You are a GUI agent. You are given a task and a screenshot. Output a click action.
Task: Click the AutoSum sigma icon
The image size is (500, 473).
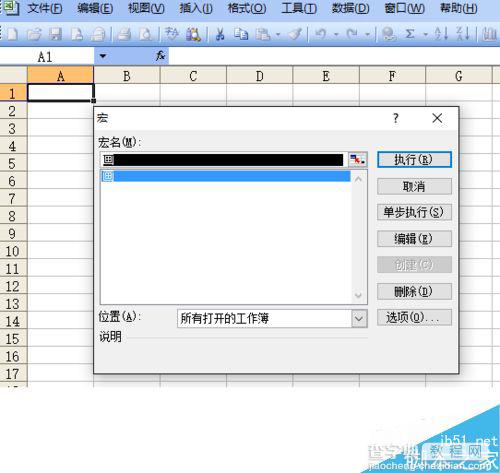[410, 34]
